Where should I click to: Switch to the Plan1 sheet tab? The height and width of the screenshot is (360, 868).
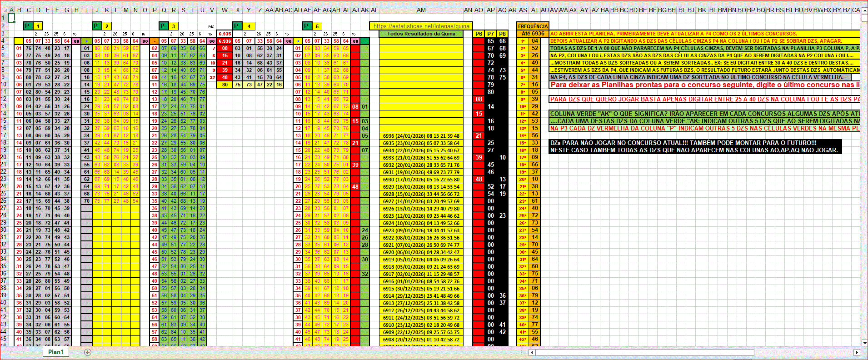[56, 352]
